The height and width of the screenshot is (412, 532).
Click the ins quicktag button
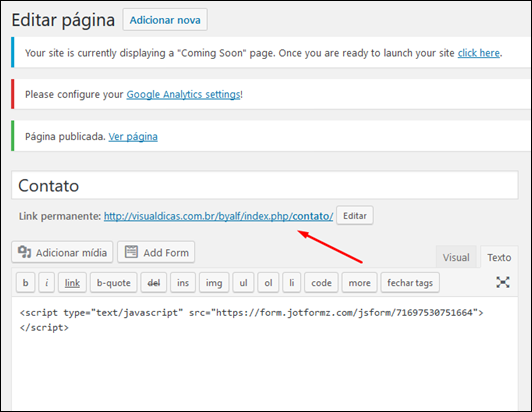point(183,282)
